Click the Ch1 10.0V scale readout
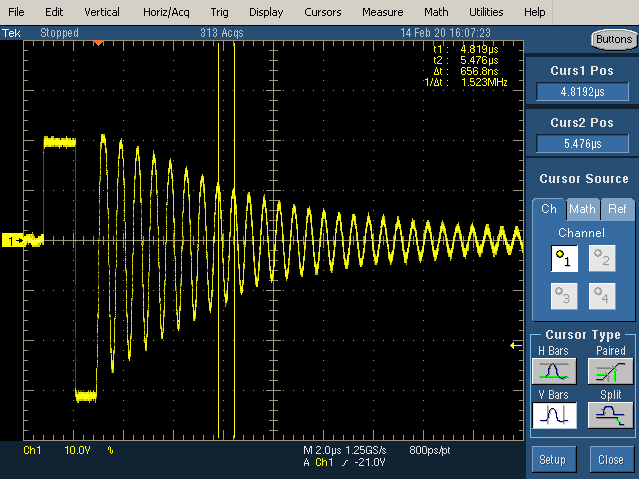Screen dimensions: 640x480 point(57,450)
